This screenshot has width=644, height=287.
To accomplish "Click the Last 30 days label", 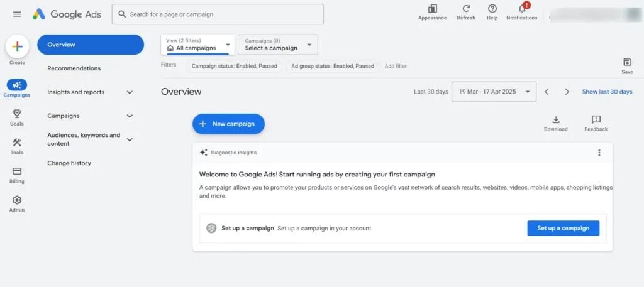I will tap(431, 92).
